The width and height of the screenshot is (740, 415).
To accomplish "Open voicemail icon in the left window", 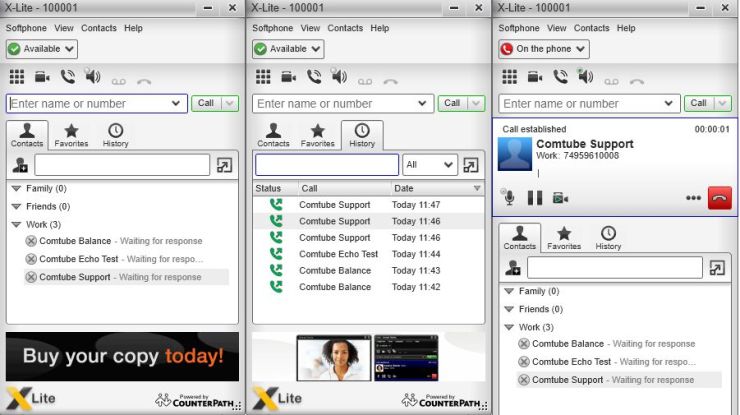I will [118, 82].
